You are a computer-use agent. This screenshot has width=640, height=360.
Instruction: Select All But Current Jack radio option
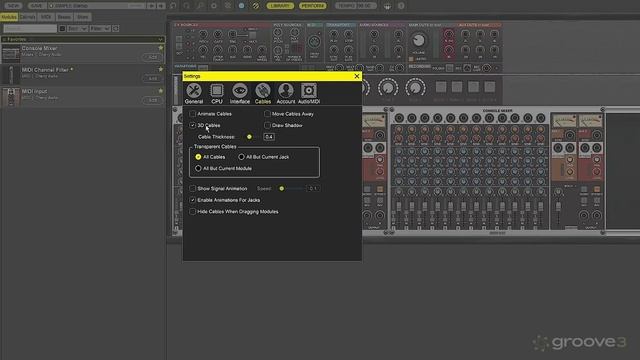[x=241, y=157]
